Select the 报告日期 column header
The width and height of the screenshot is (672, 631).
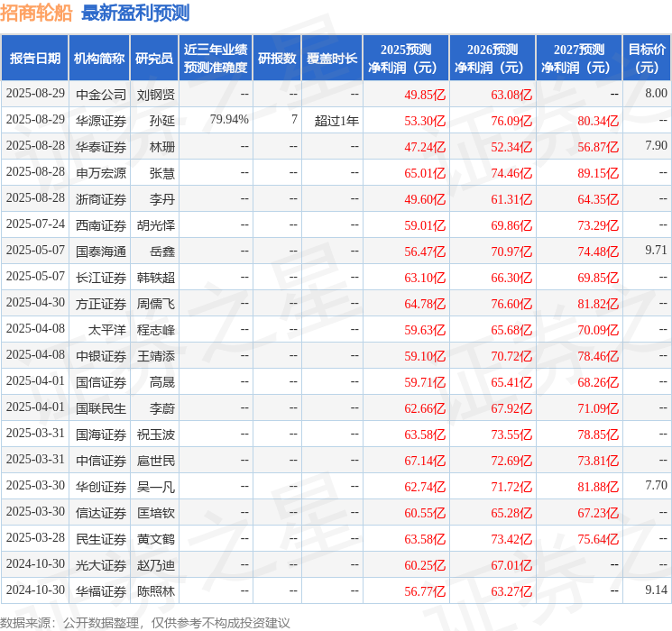(34, 58)
